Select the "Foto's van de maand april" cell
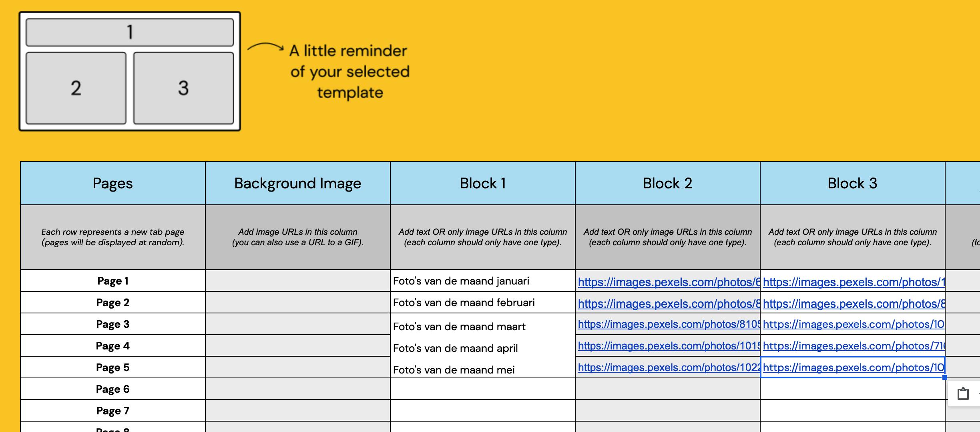This screenshot has height=432, width=980. [482, 348]
